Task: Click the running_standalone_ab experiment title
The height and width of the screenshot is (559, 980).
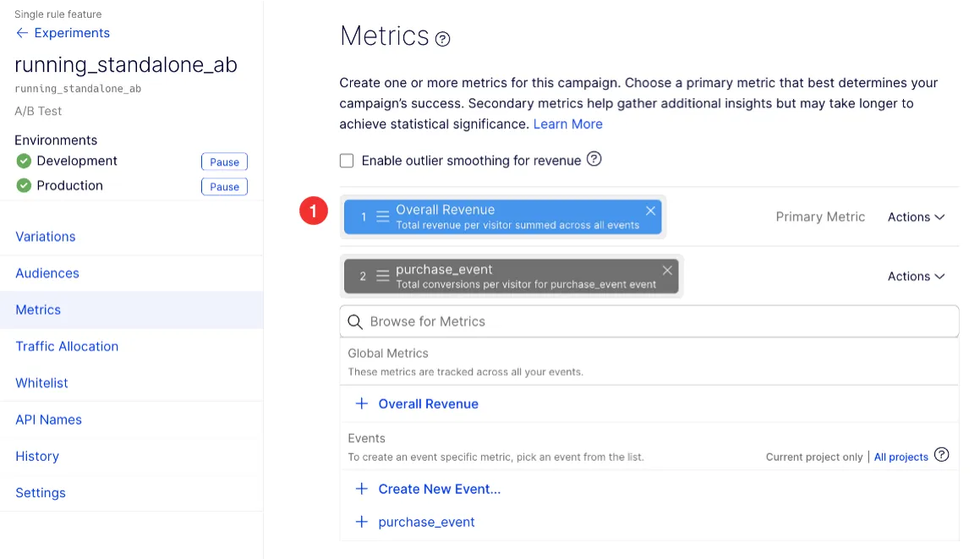Action: click(126, 65)
